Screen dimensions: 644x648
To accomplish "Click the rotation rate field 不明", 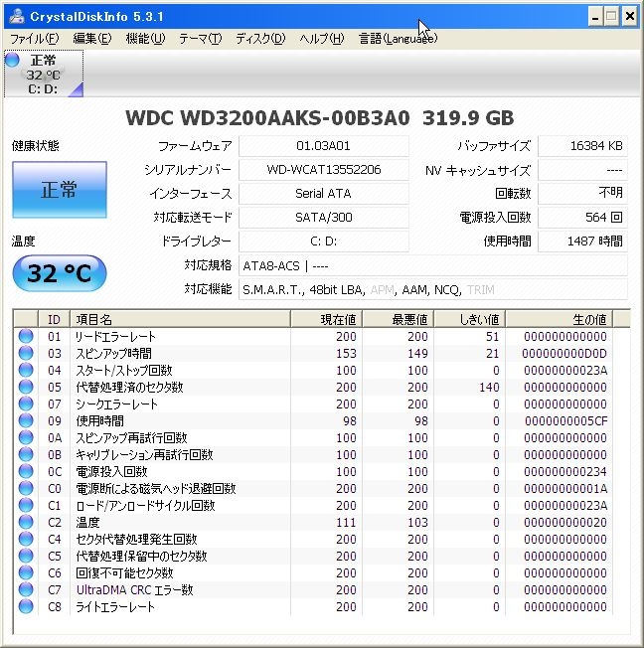I will (582, 194).
